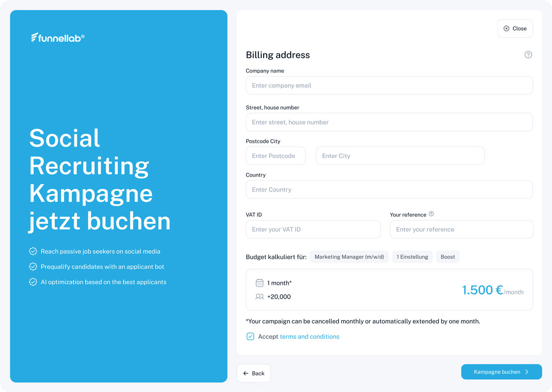Click the 1 Einstellung tag
The image size is (552, 392).
(x=412, y=257)
